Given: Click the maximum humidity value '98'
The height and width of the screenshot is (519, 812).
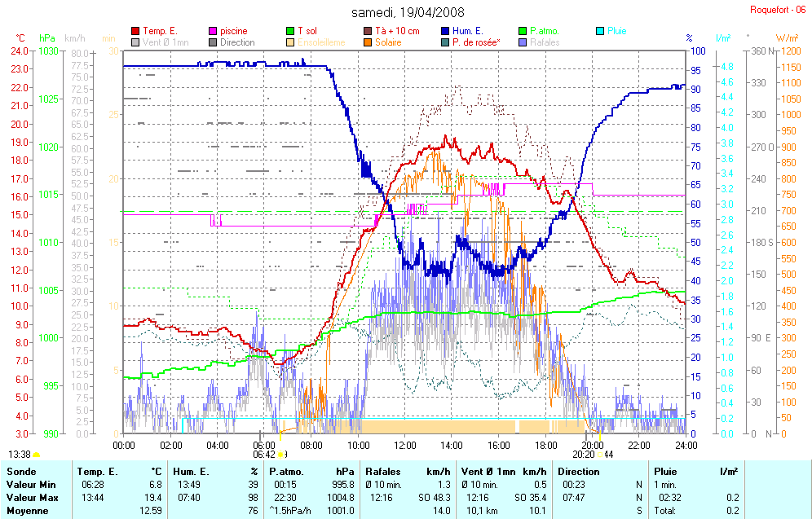Looking at the screenshot, I should (254, 498).
